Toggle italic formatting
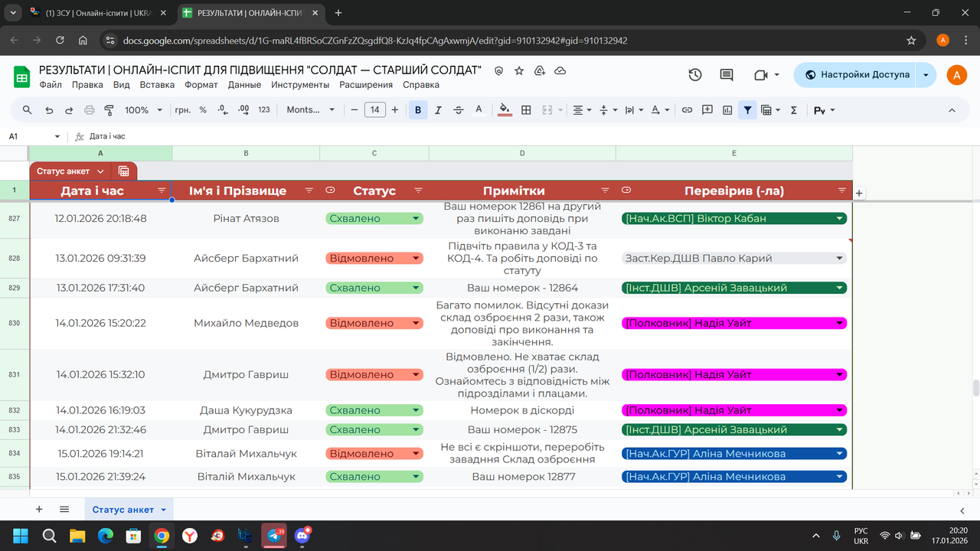980x551 pixels. pos(439,110)
